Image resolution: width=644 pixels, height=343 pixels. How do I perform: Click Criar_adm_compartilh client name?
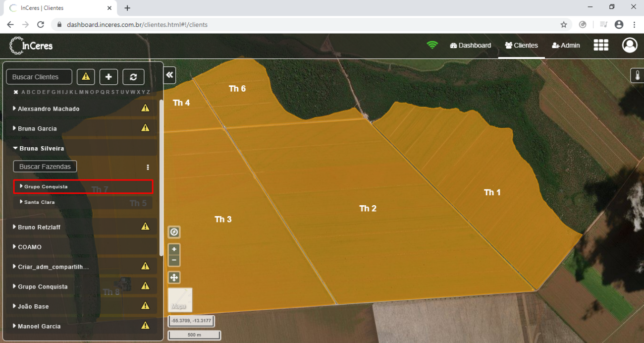tap(53, 267)
